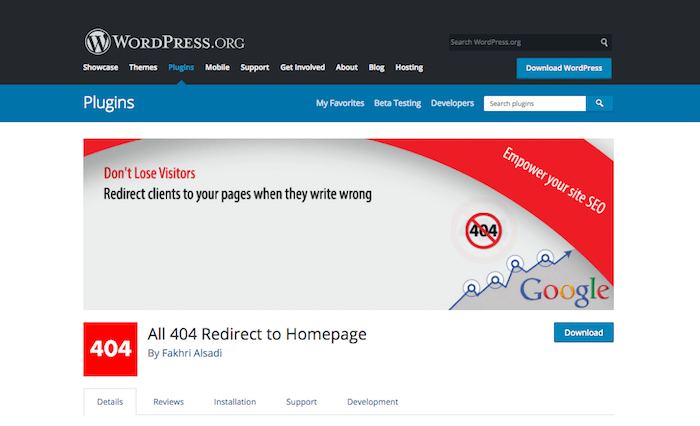
Task: Visit the Get Involved section
Action: 302,68
